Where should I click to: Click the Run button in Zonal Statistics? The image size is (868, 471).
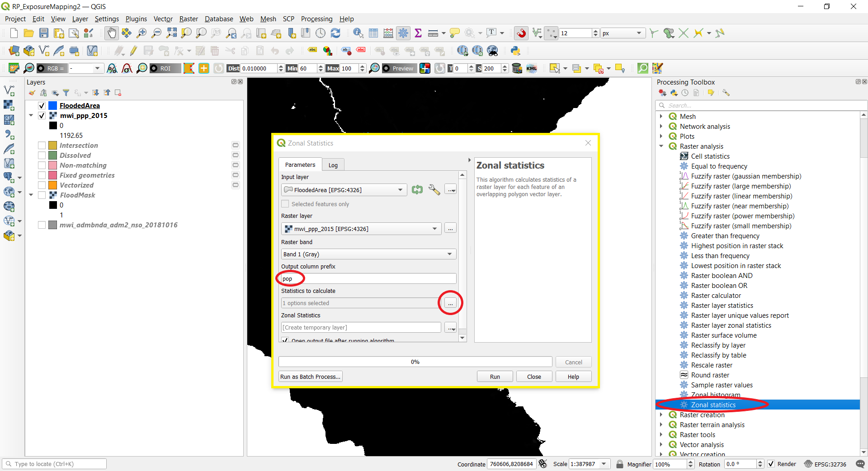[495, 376]
